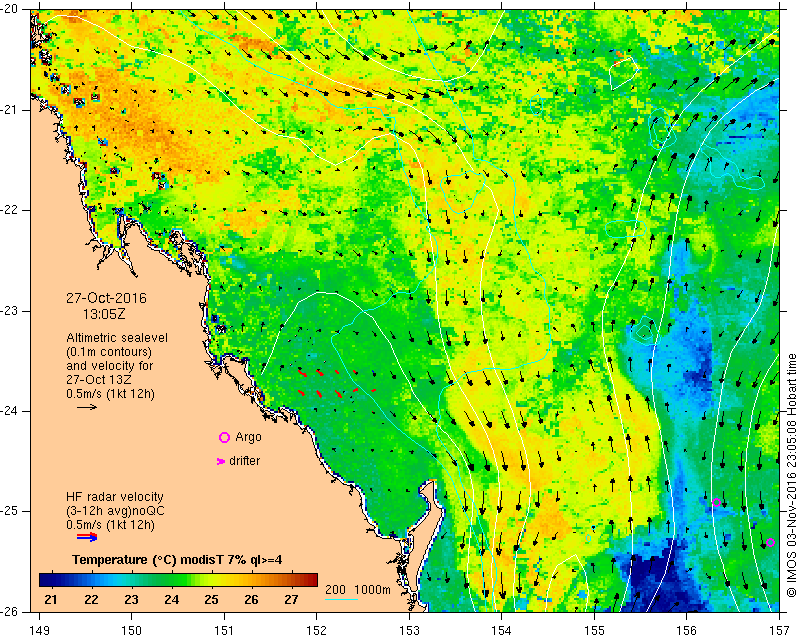Click the latitude axis label '-22'

coord(11,210)
